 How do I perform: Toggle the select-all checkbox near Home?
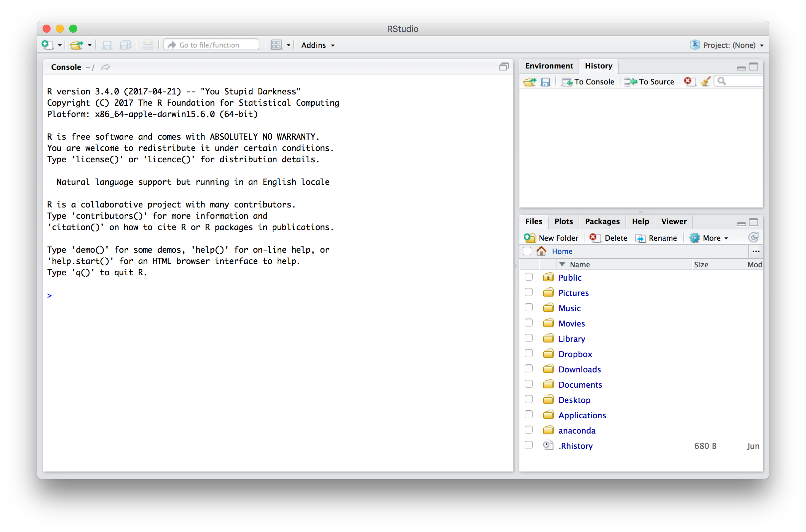pyautogui.click(x=527, y=251)
